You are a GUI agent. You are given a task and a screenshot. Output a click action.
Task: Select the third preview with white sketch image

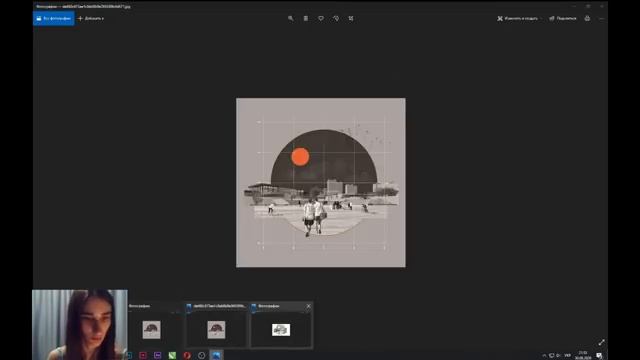pyautogui.click(x=281, y=329)
